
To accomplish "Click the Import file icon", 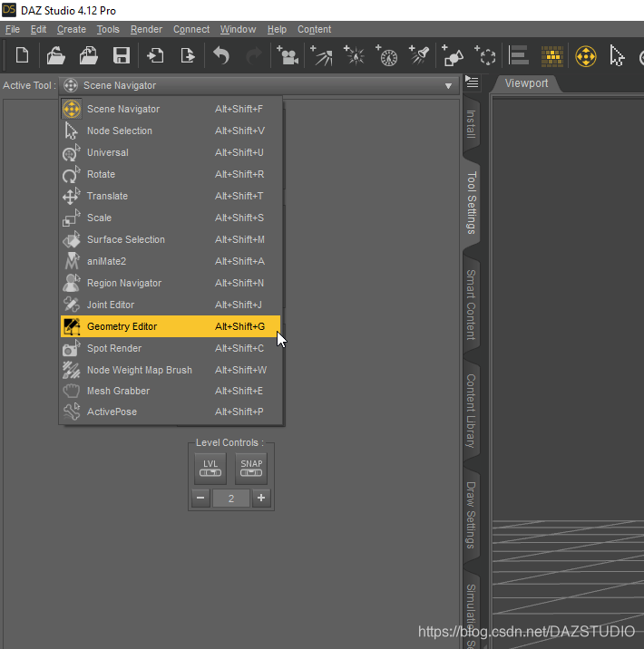I will click(x=155, y=55).
